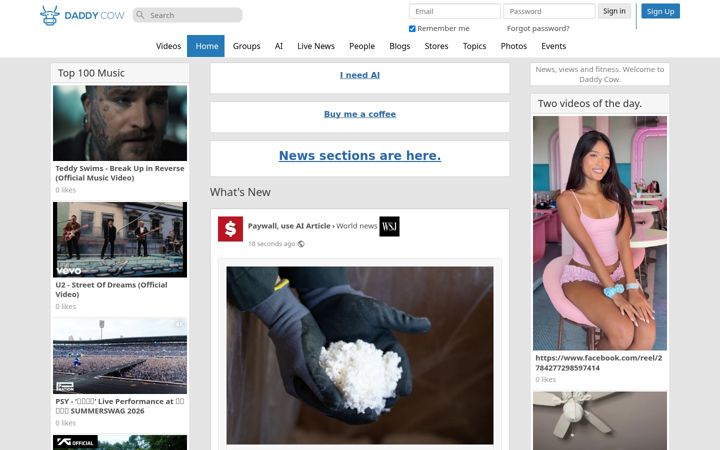Open the red dollar sign avatar
The width and height of the screenshot is (720, 450).
click(x=231, y=229)
